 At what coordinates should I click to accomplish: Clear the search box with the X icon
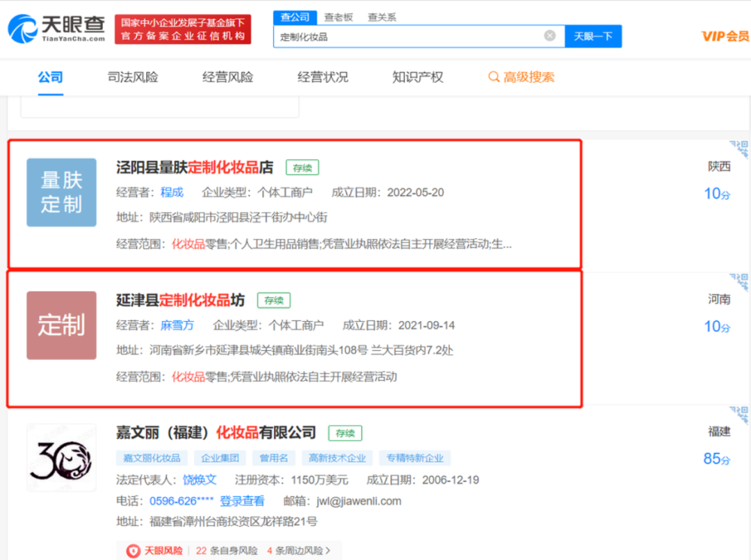coord(550,36)
